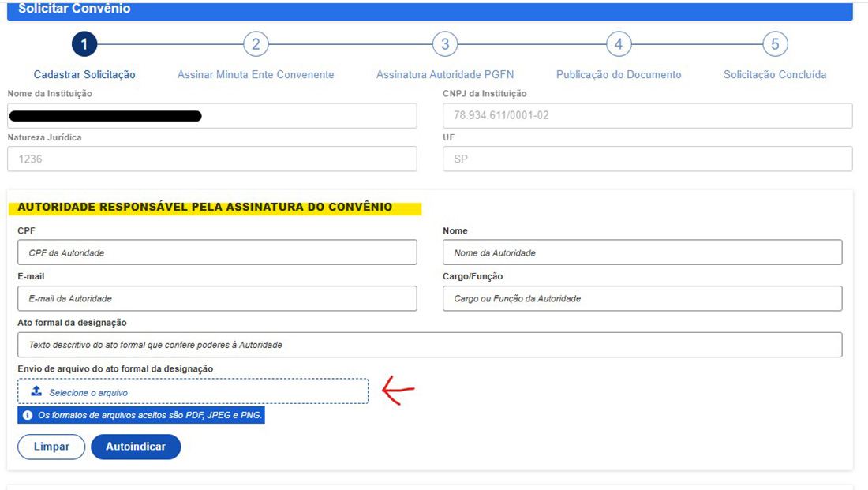The image size is (868, 490).
Task: Open the Selecione o arquivo upload area
Action: [x=193, y=391]
